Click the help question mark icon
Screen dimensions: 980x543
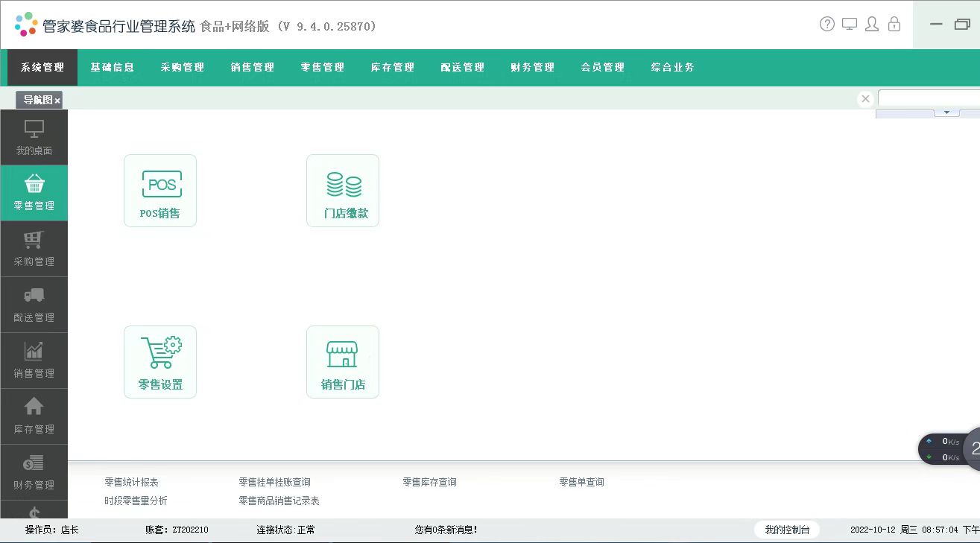827,24
